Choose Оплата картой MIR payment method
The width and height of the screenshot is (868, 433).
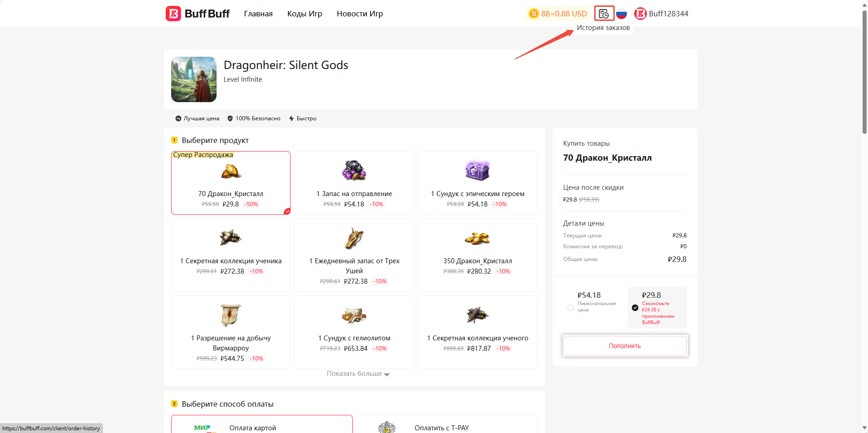(x=261, y=427)
